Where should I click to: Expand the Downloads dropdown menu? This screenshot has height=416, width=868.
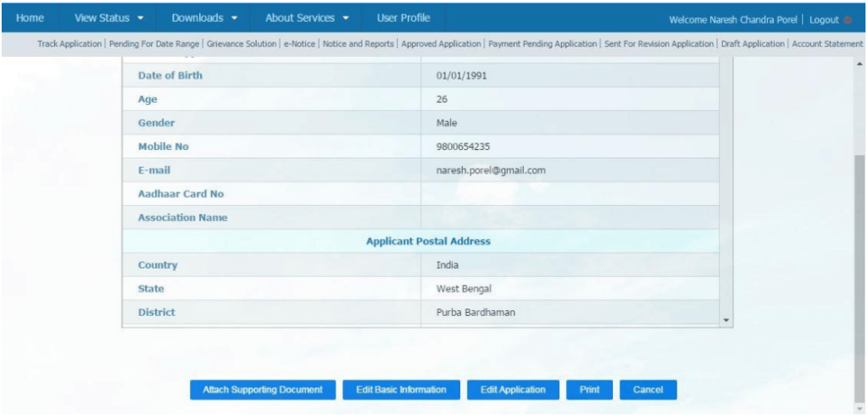pos(204,18)
